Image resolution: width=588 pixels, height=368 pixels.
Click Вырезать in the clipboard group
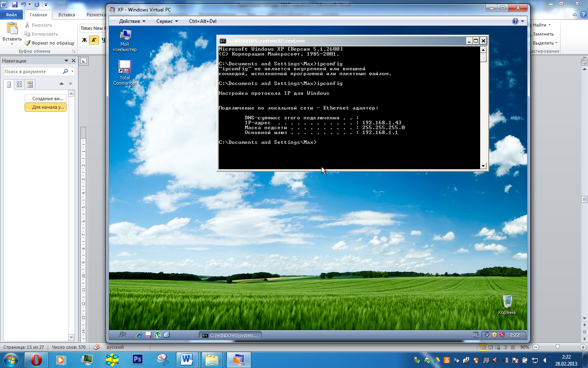tap(38, 25)
